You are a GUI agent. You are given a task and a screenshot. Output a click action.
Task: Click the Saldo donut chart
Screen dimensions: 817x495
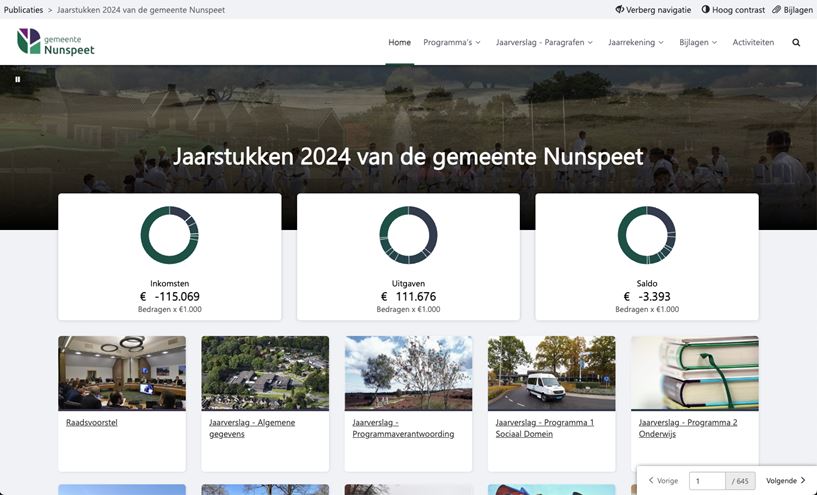[x=646, y=236]
